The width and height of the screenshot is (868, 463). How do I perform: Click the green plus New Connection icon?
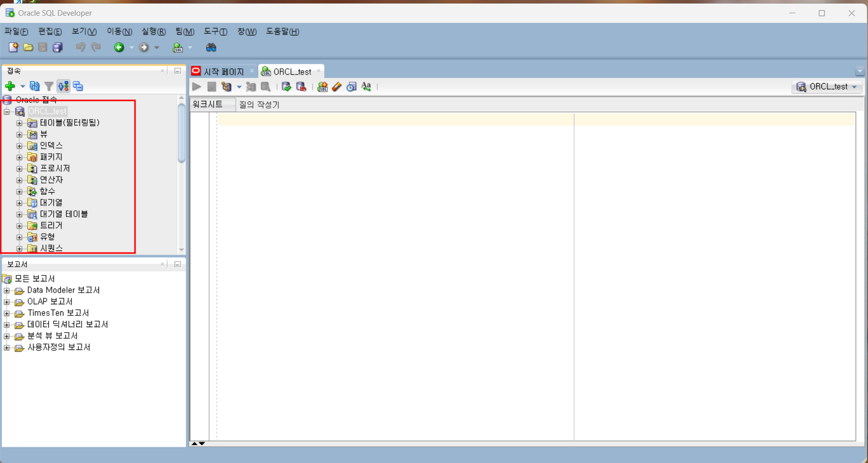10,86
